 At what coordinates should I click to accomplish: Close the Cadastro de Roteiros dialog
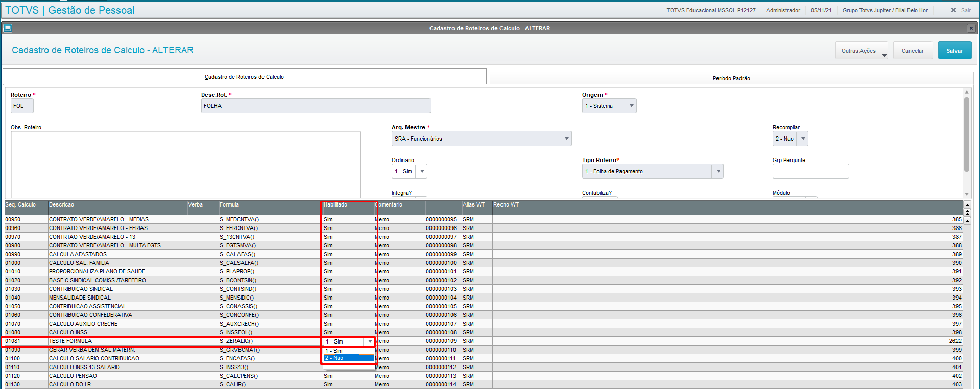click(x=971, y=28)
